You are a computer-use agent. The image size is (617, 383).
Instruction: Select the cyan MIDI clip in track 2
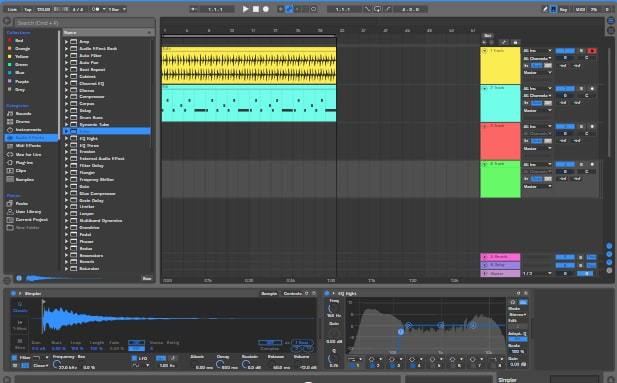[249, 103]
